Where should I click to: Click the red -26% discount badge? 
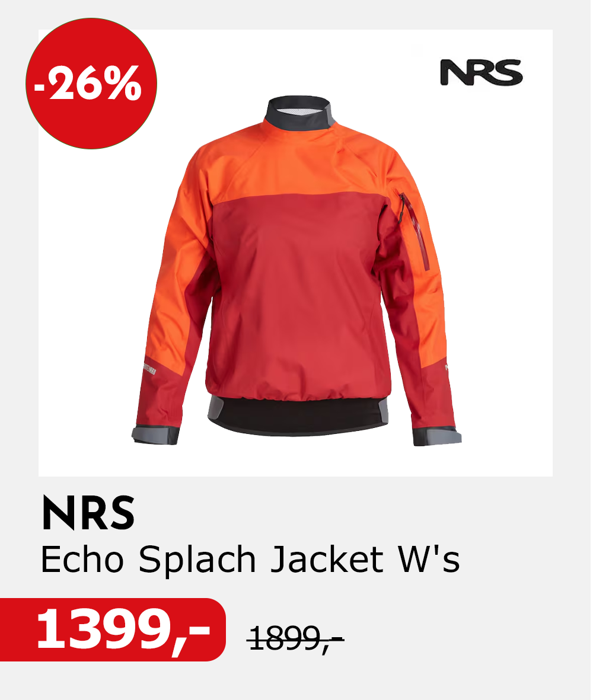tap(91, 84)
